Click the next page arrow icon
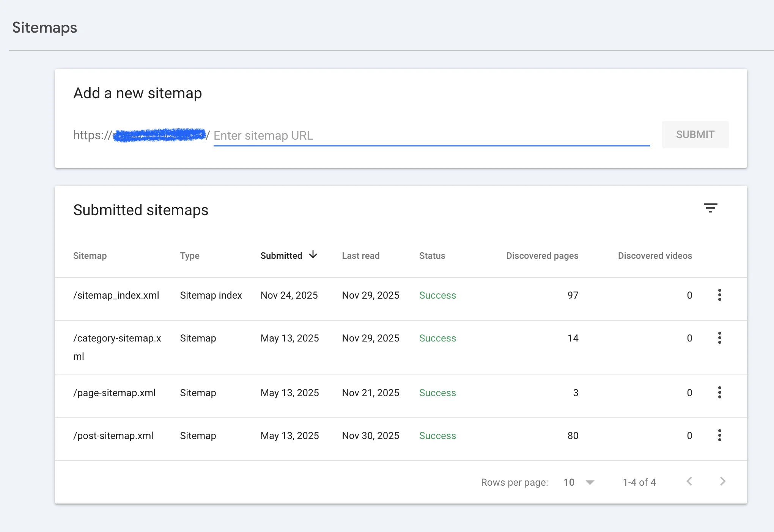This screenshot has width=774, height=532. pyautogui.click(x=722, y=482)
